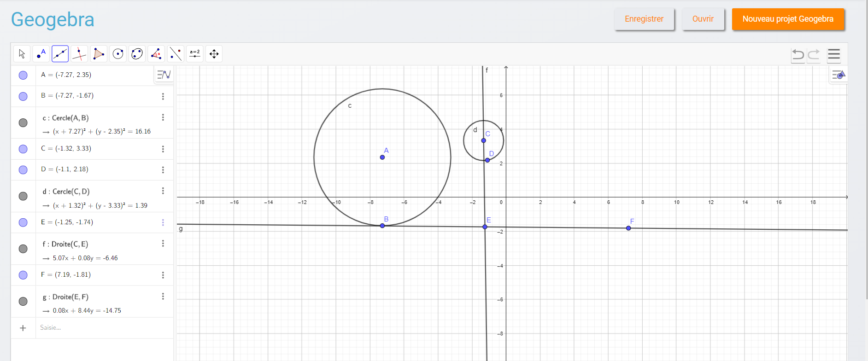Click Nouveau projet Geogebra button
868x361 pixels.
point(787,19)
